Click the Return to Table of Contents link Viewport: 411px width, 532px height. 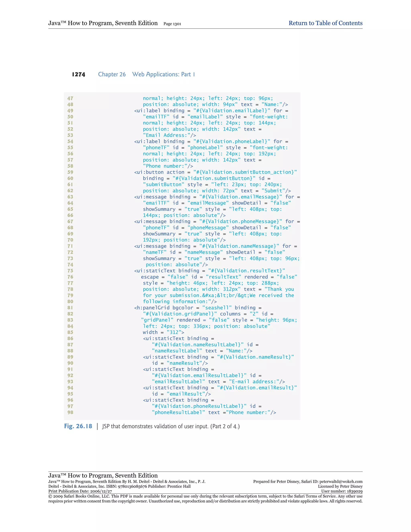(325, 23)
